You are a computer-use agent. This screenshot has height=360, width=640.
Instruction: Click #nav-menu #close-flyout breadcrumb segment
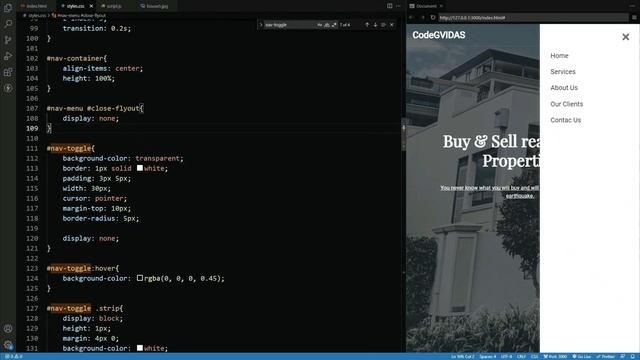click(79, 16)
